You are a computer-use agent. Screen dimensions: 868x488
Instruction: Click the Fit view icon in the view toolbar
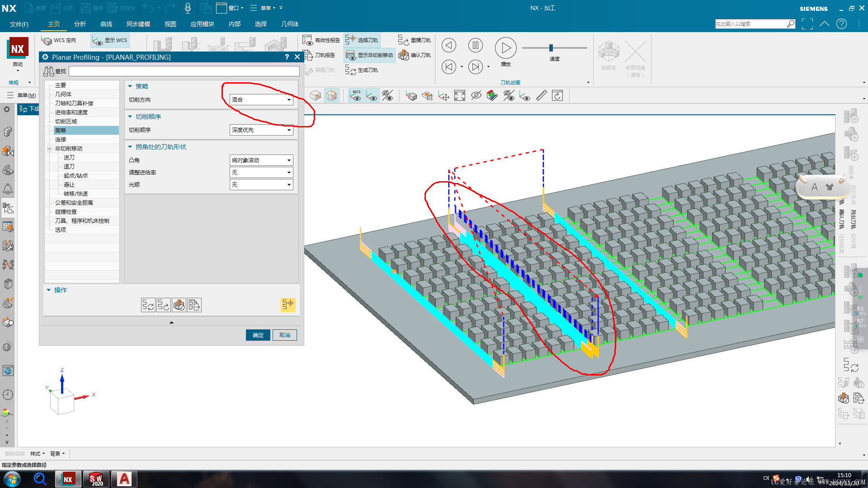point(460,96)
